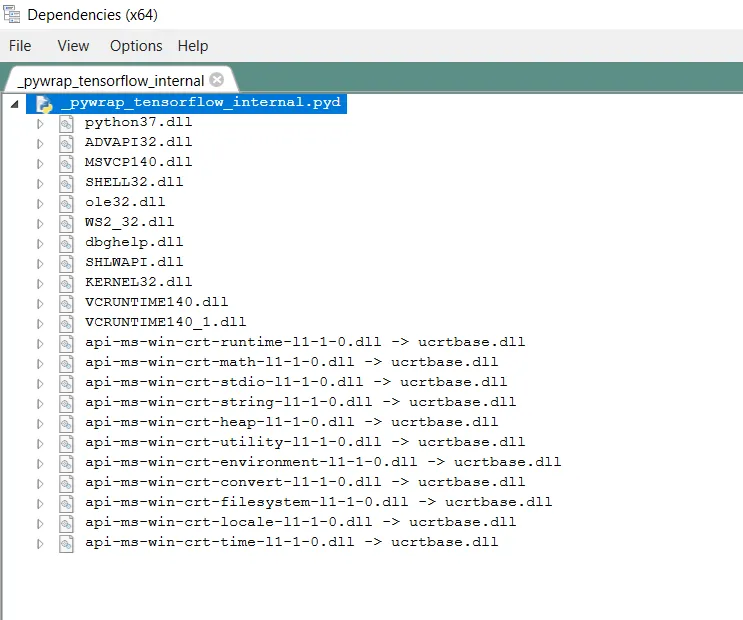Screen dimensions: 743x620
Task: Expand the VCRUNTIME140.dll node
Action: click(40, 303)
